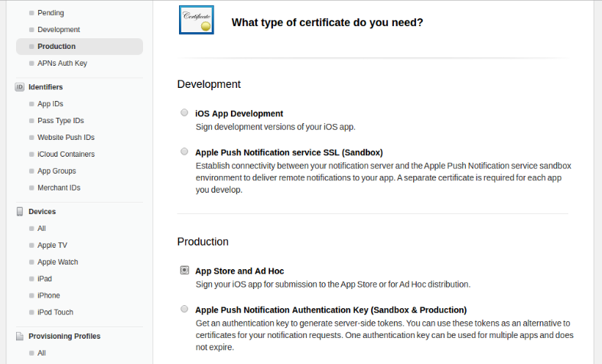Show Apple Watch devices
Viewport: 602px width, 364px height.
(57, 262)
